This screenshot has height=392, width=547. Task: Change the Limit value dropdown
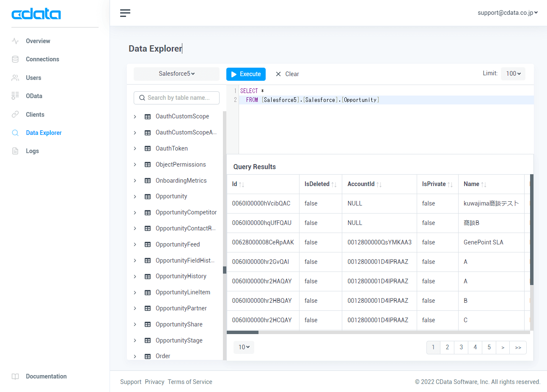pos(513,73)
